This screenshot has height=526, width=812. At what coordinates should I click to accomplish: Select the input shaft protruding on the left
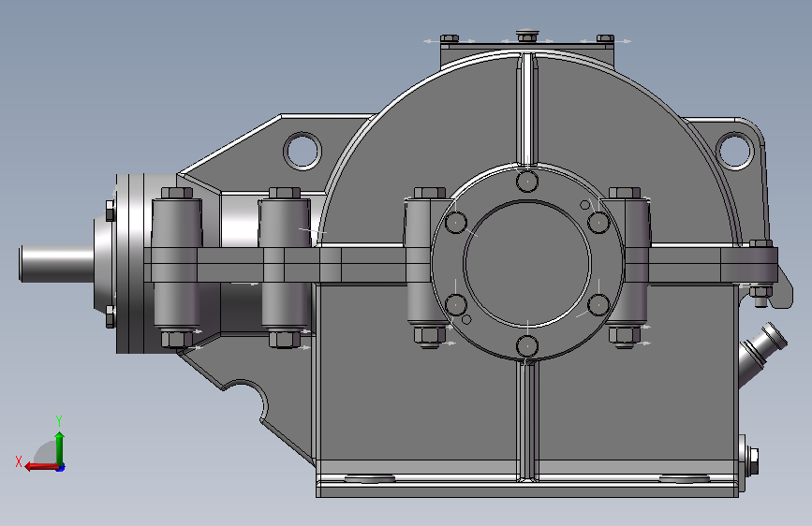56,263
